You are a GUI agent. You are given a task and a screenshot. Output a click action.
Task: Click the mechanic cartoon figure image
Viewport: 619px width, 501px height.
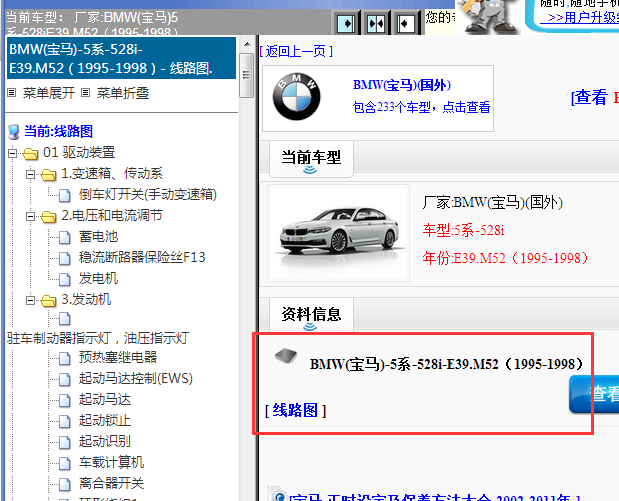click(488, 17)
